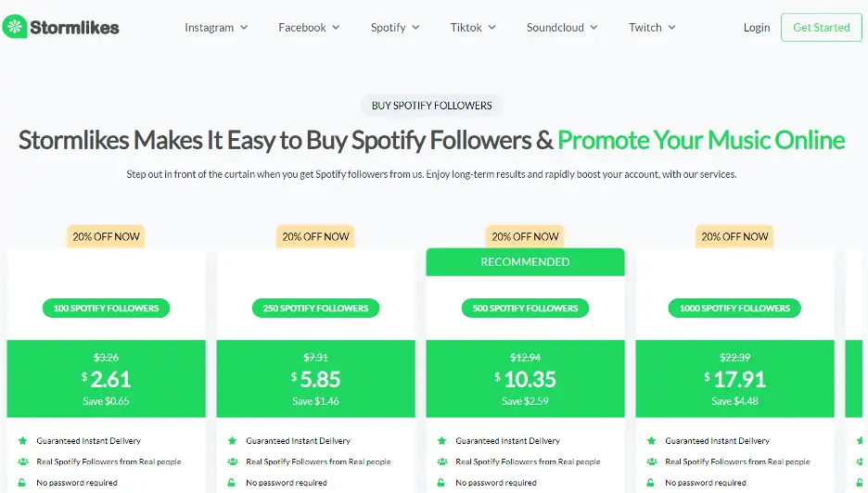Viewport: 868px width, 493px height.
Task: Open the Tiktok navigation menu
Action: pyautogui.click(x=473, y=28)
